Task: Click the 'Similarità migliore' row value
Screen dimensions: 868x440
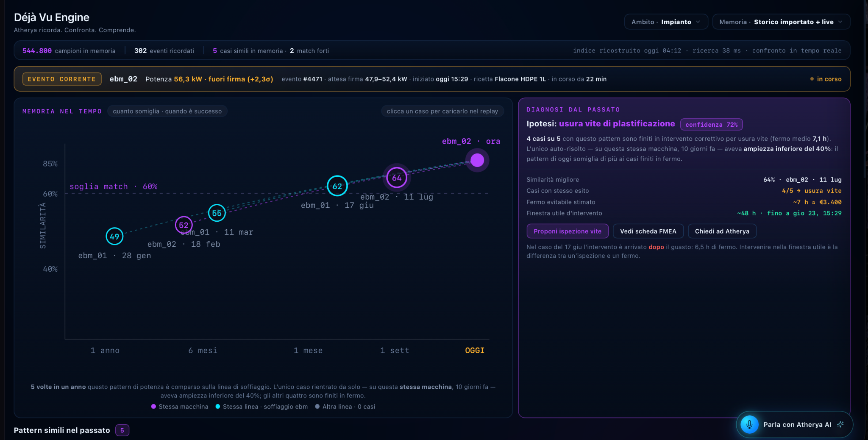Action: point(802,180)
